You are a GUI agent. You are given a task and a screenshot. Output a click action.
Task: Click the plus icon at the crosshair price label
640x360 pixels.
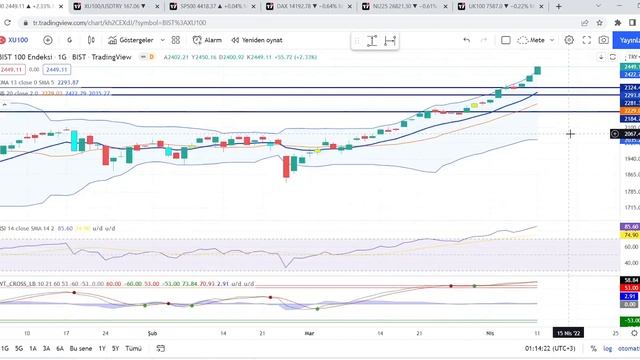pos(615,134)
